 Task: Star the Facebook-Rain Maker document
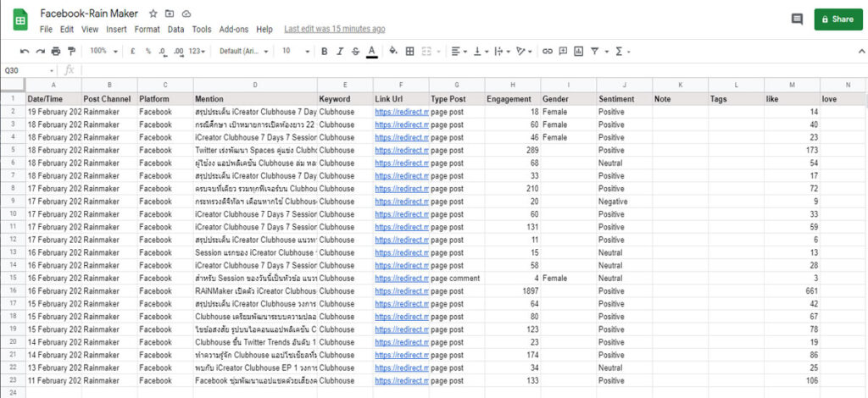click(153, 14)
